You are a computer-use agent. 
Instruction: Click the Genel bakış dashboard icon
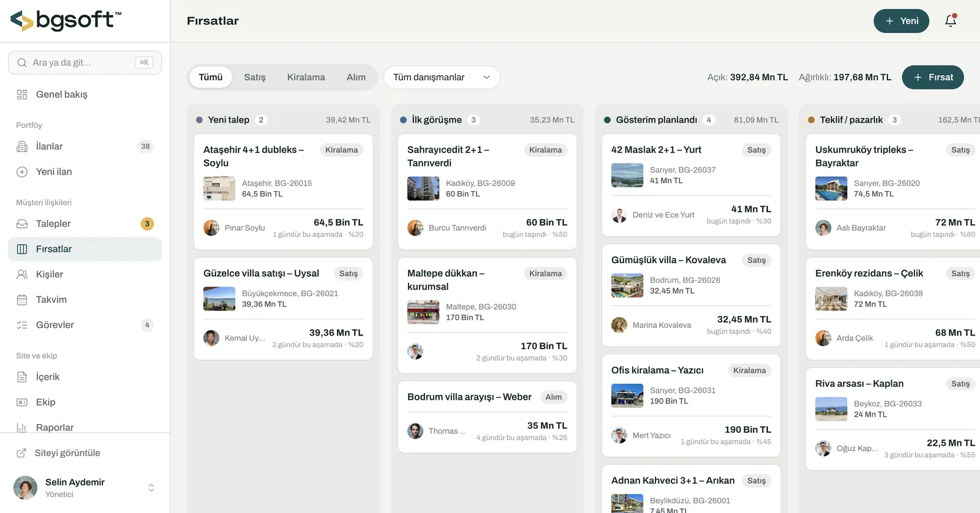22,94
